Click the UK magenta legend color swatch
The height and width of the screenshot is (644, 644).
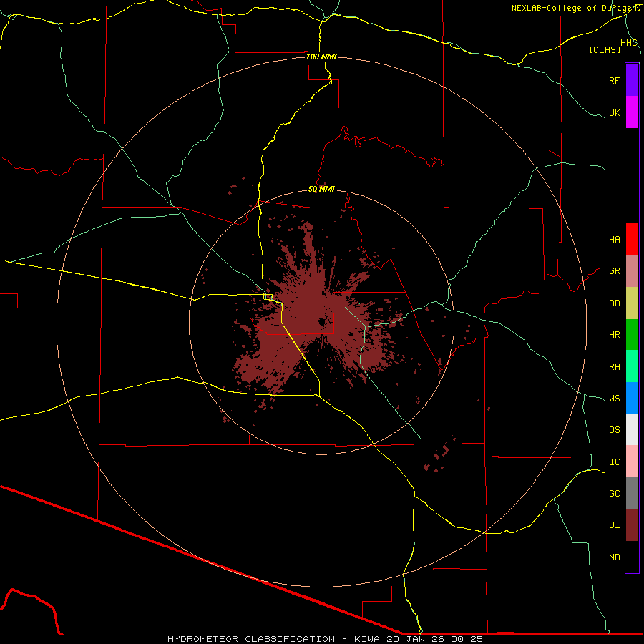pos(632,112)
